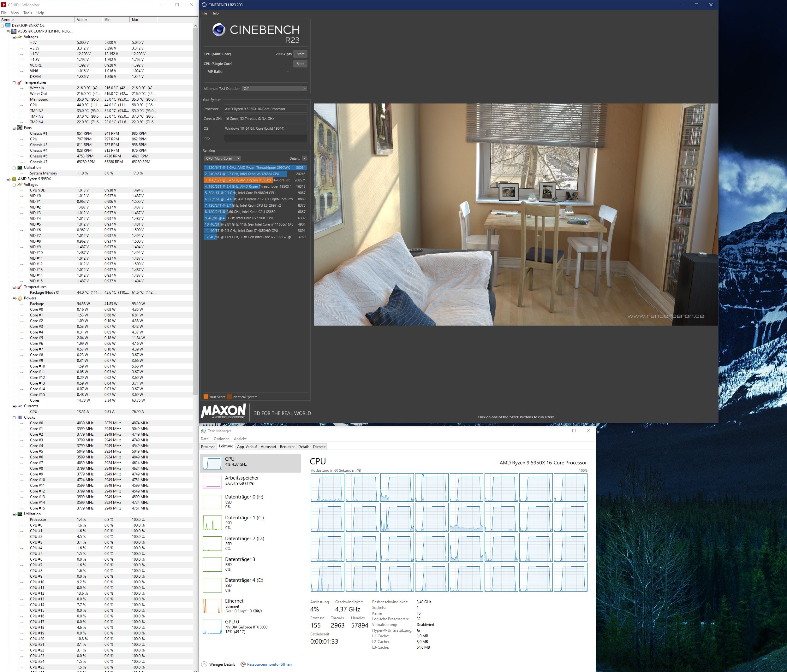Click the Fans section icon
The width and height of the screenshot is (787, 672).
(x=20, y=128)
